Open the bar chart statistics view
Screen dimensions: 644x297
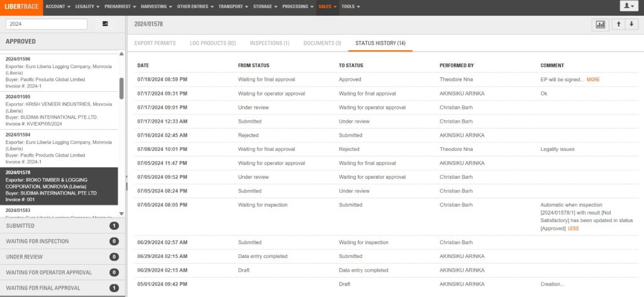click(600, 25)
